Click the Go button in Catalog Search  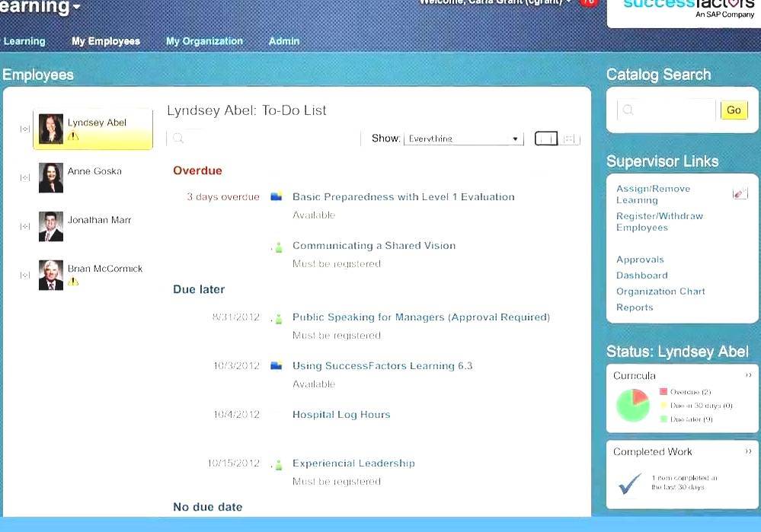click(x=734, y=110)
